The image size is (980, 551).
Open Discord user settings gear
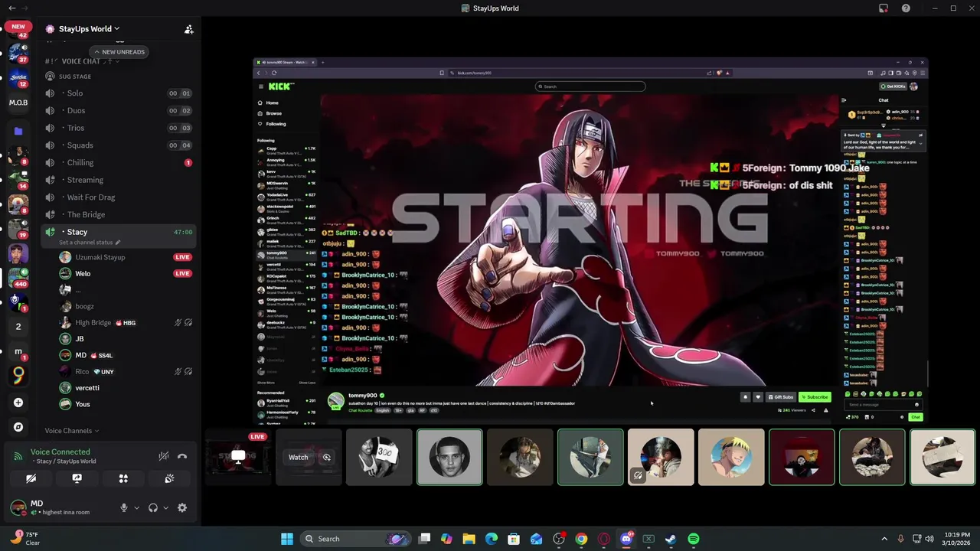click(182, 507)
